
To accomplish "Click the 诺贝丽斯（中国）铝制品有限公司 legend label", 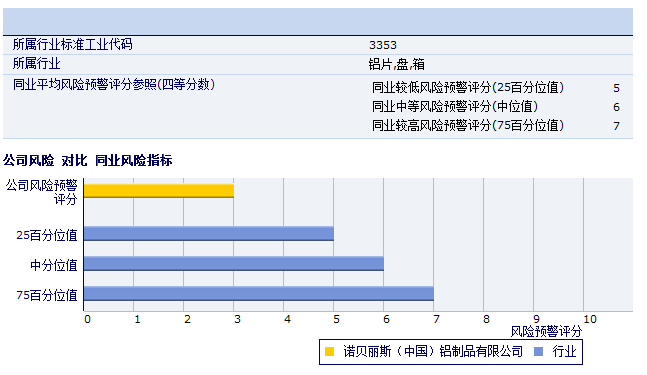I will [433, 351].
